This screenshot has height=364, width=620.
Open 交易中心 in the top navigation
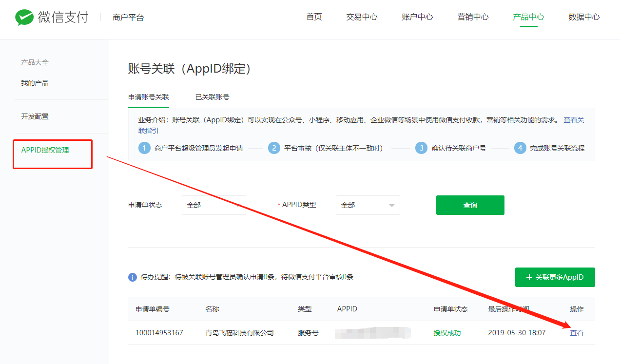362,17
